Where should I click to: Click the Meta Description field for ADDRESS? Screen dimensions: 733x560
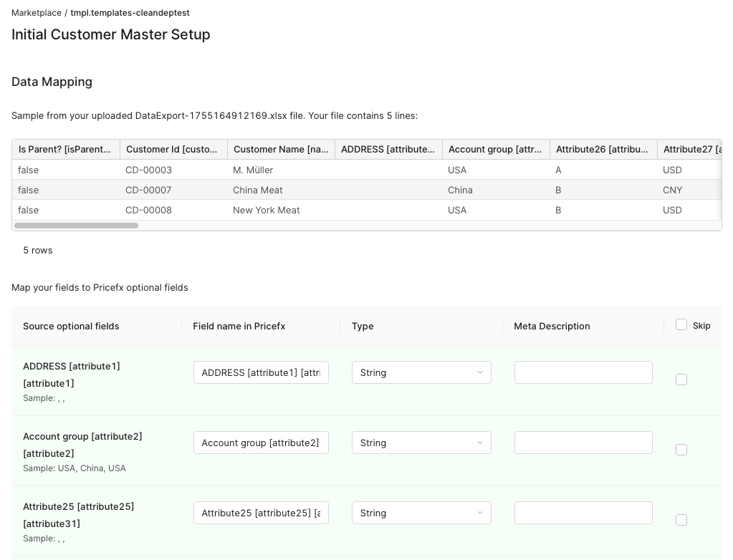tap(583, 372)
